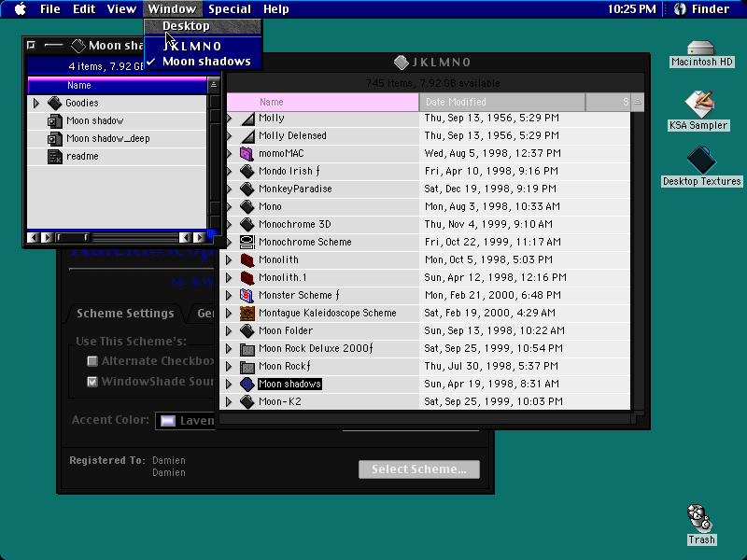Choose Desktop in the Window menu
Viewport: 747px width, 560px height.
tap(203, 26)
